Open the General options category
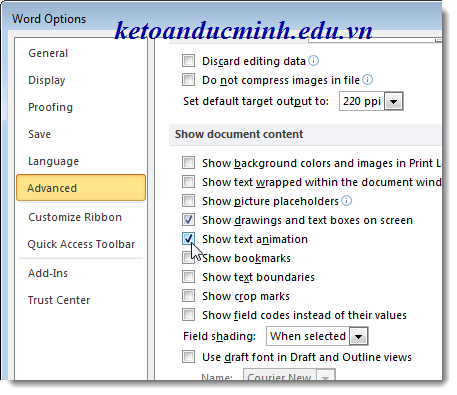Image resolution: width=457 pixels, height=395 pixels. [48, 53]
